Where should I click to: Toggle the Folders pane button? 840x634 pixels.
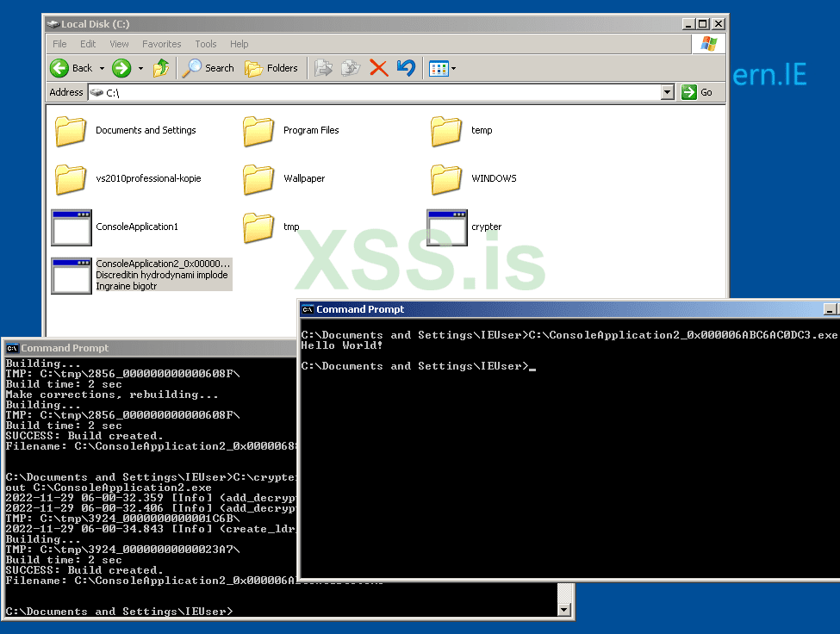tap(271, 68)
